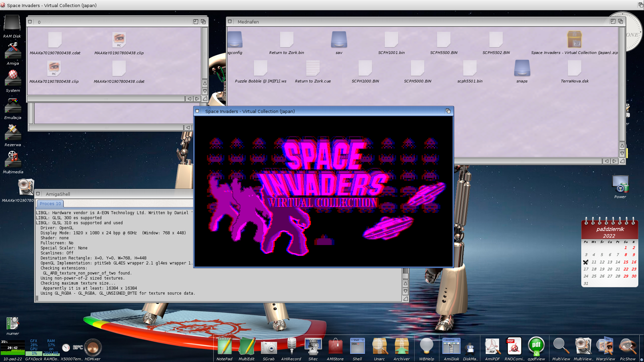Launch MultiView magnifier from the dock

pyautogui.click(x=561, y=347)
